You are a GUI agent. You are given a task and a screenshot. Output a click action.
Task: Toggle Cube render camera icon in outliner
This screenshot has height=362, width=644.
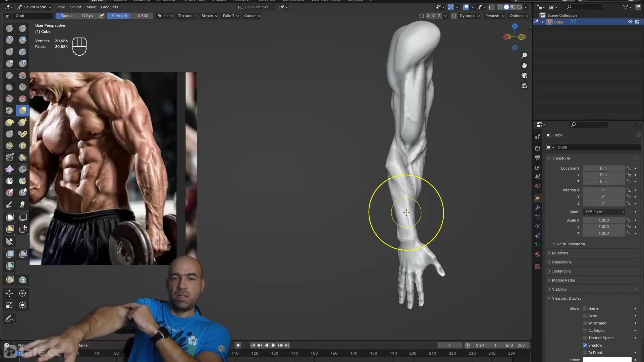click(x=637, y=22)
